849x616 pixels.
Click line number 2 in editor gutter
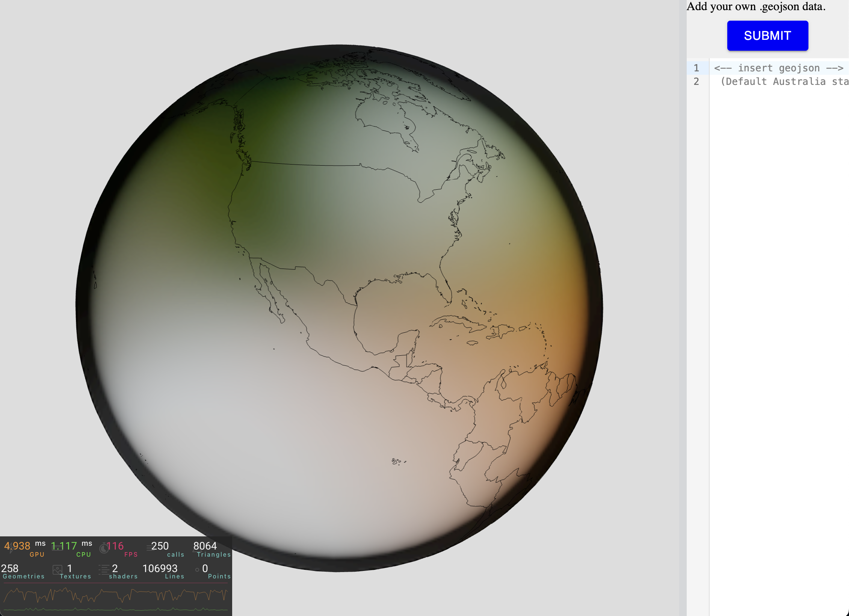696,82
